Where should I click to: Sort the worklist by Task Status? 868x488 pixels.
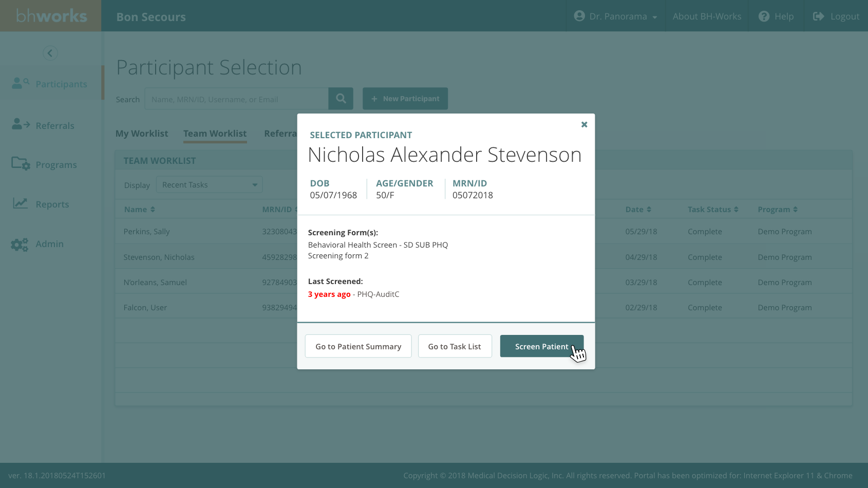tap(713, 210)
